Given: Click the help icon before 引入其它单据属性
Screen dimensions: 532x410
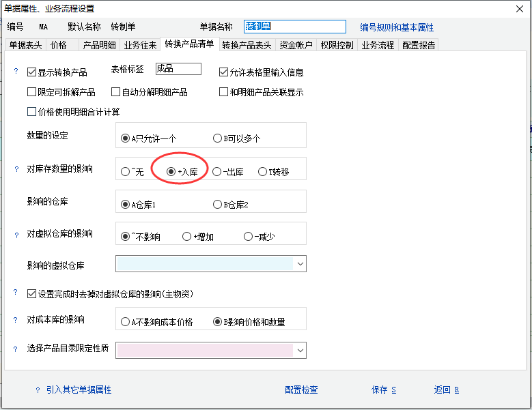Looking at the screenshot, I should point(38,390).
